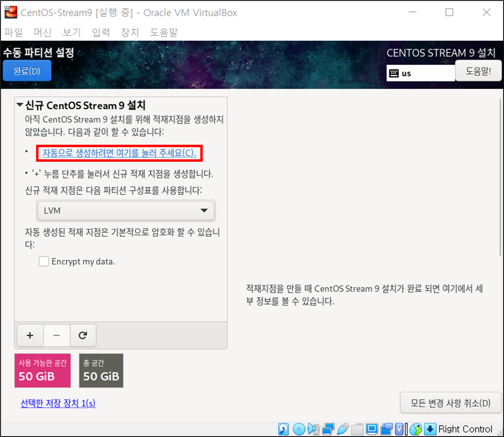Close the VirtualBox window
Screen dimensions: 504x437
pyautogui.click(x=487, y=12)
